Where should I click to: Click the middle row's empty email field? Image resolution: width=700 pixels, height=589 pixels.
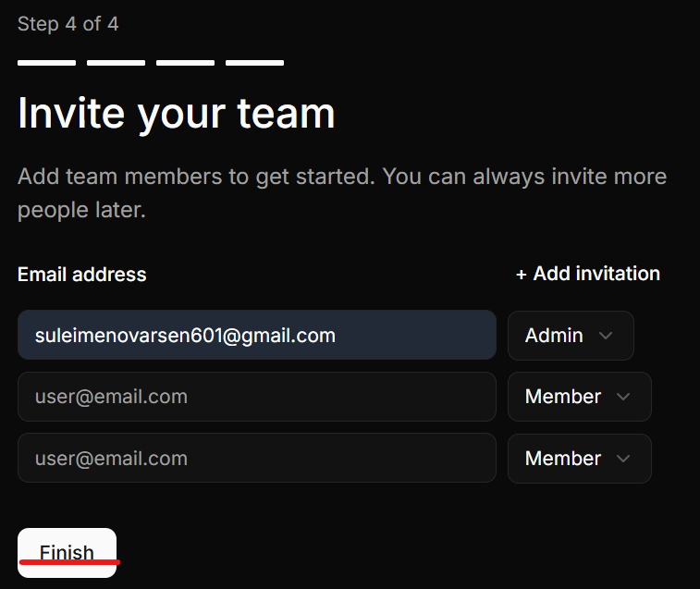click(x=256, y=397)
